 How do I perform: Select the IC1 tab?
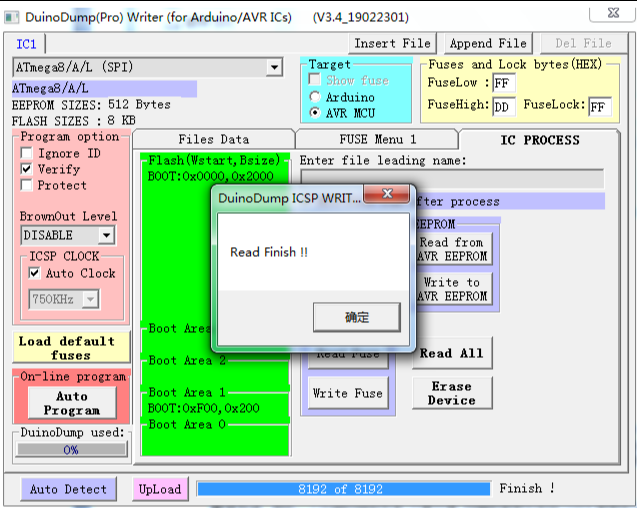click(x=26, y=44)
